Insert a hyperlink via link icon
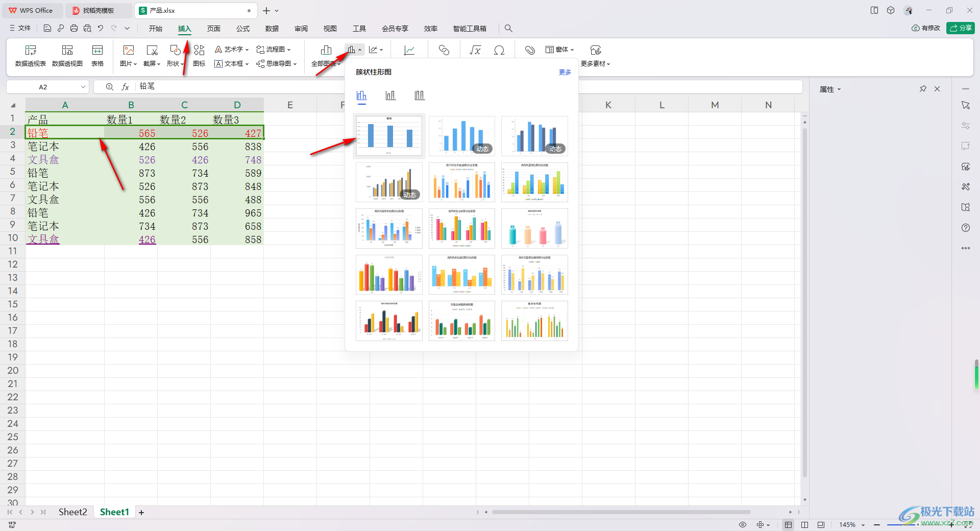The image size is (980, 531). point(444,50)
